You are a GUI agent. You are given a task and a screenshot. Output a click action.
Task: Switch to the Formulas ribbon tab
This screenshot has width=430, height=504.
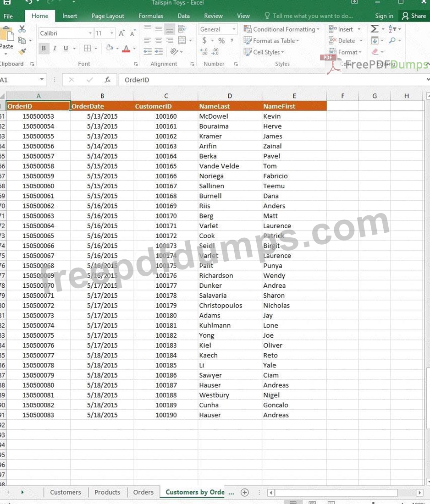[x=151, y=16]
